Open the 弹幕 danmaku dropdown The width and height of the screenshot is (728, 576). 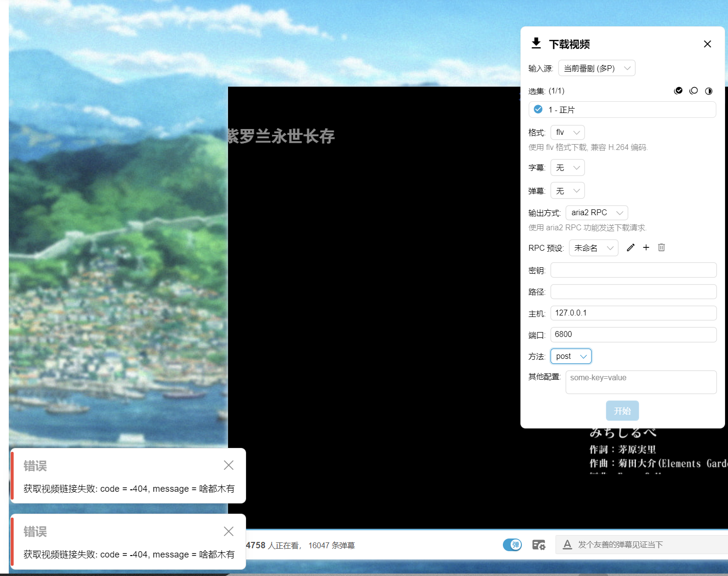click(x=568, y=191)
